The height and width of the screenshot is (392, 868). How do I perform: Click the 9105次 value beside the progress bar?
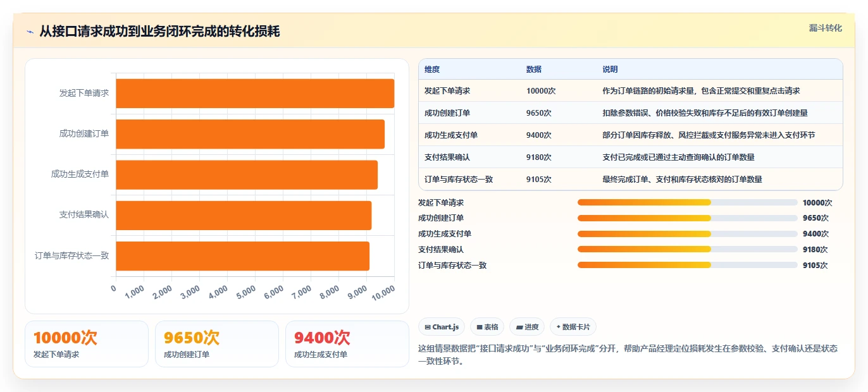coord(815,266)
